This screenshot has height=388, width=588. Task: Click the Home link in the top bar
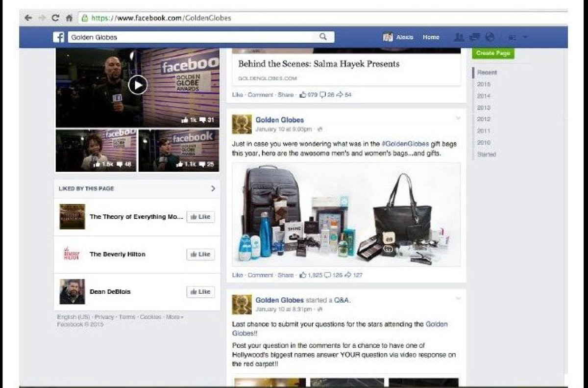click(431, 37)
